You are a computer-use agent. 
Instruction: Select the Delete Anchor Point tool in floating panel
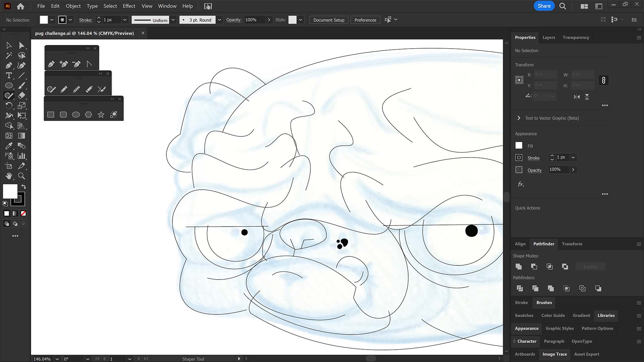[76, 64]
